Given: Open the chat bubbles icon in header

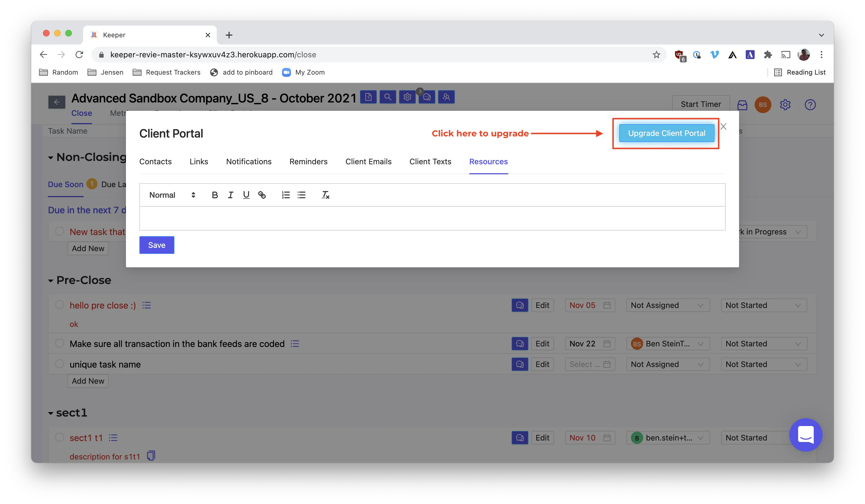Looking at the screenshot, I should click(427, 97).
